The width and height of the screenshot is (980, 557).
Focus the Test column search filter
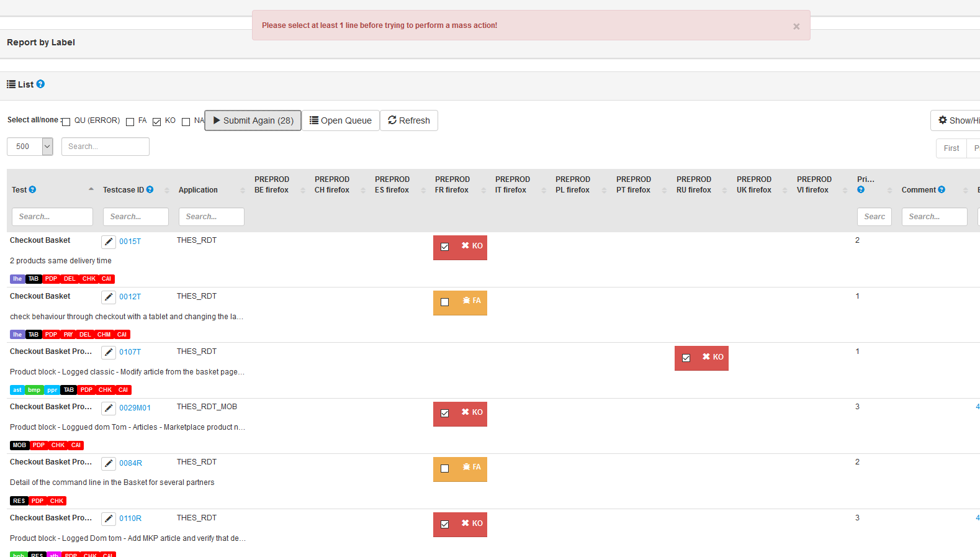[52, 217]
